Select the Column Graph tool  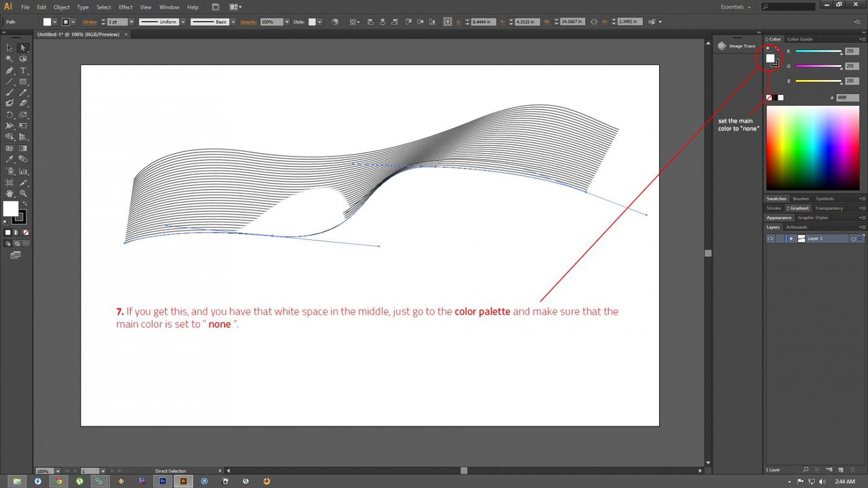(22, 171)
